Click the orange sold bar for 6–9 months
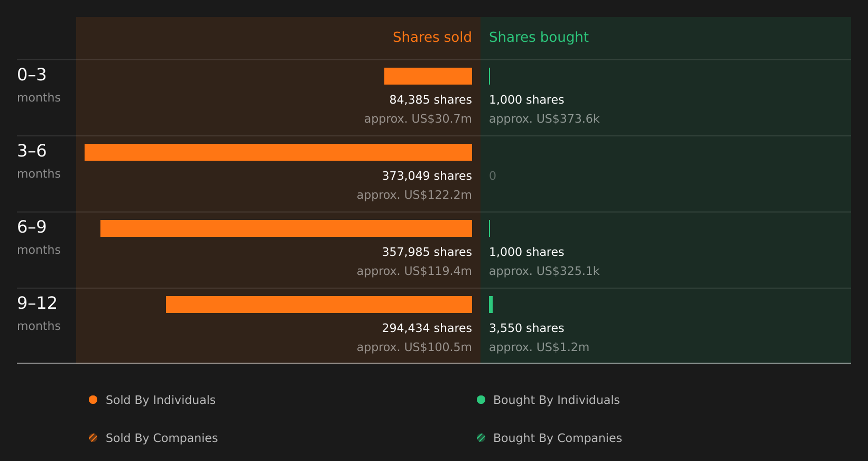The image size is (868, 461). (x=286, y=228)
